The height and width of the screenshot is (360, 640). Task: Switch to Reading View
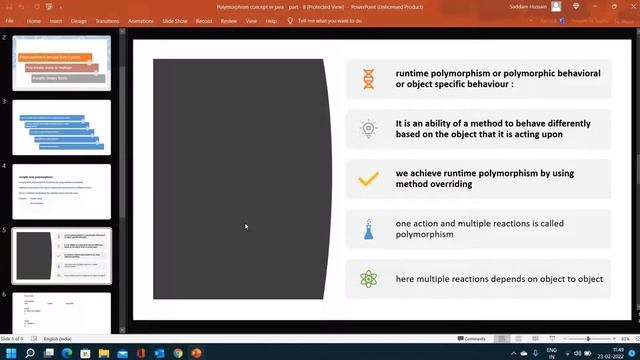[535, 339]
